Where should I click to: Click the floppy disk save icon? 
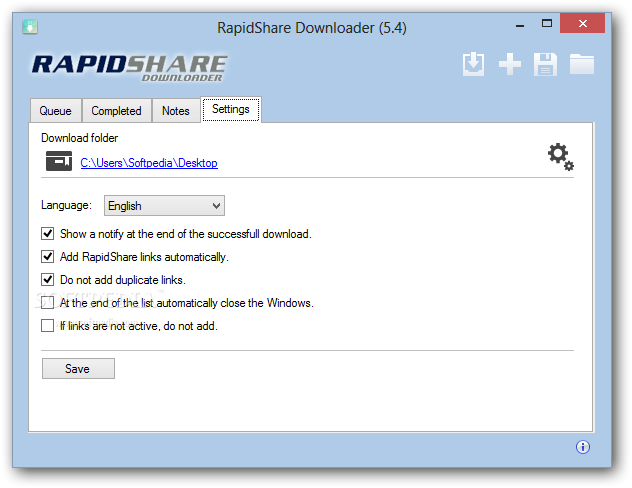coord(545,64)
